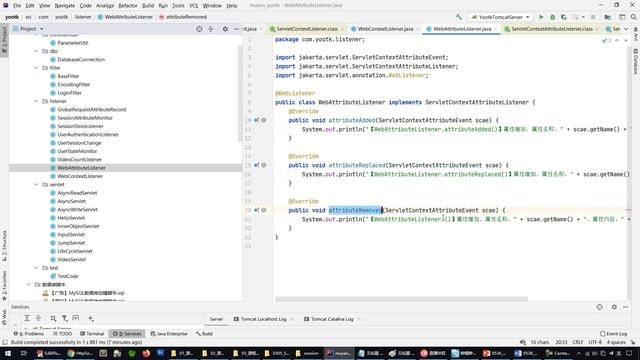Click Collapse All icon in Services toolbar

pyautogui.click(x=38, y=318)
